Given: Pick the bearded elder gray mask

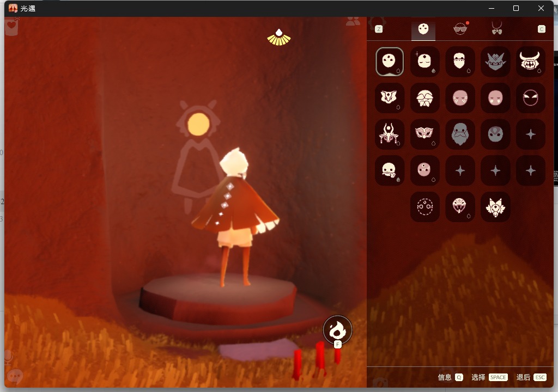Looking at the screenshot, I should 460,134.
